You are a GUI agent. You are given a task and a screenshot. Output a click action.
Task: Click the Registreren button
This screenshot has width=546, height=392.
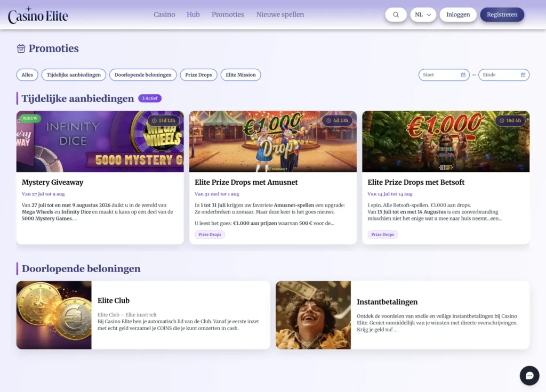(502, 14)
